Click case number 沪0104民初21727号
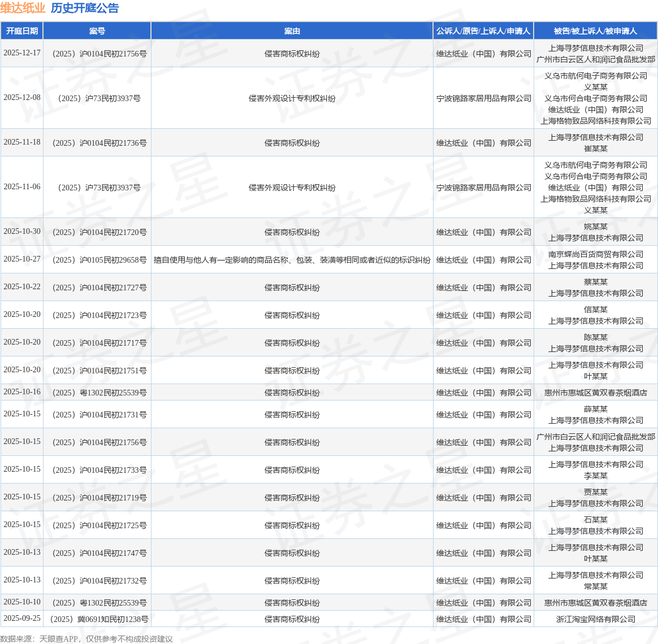658x644 pixels. coord(99,288)
